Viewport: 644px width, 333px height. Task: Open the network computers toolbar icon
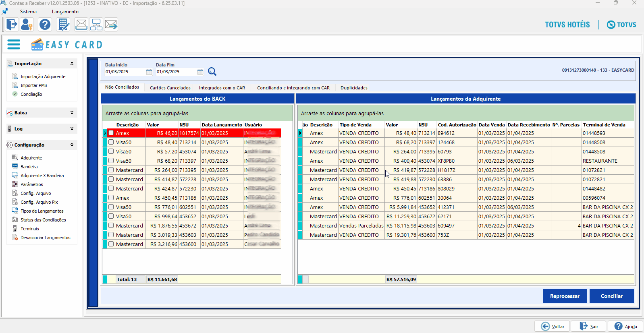(96, 25)
